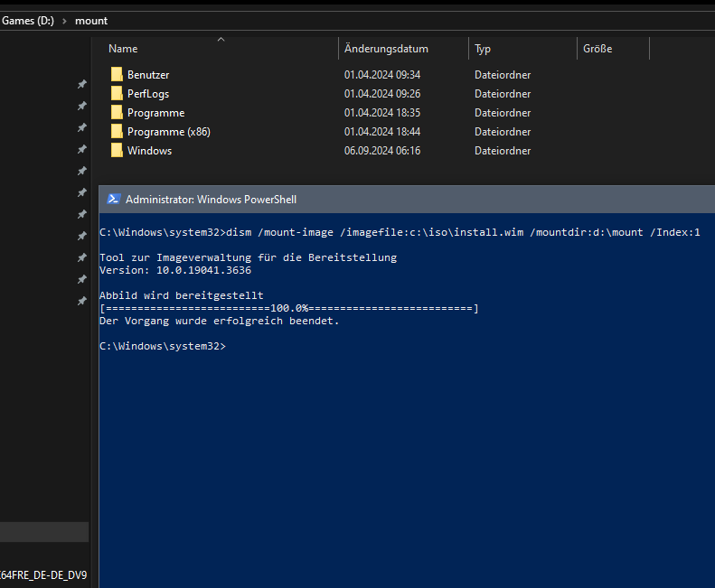
Task: Select the PerfLogs folder name
Action: 148,94
